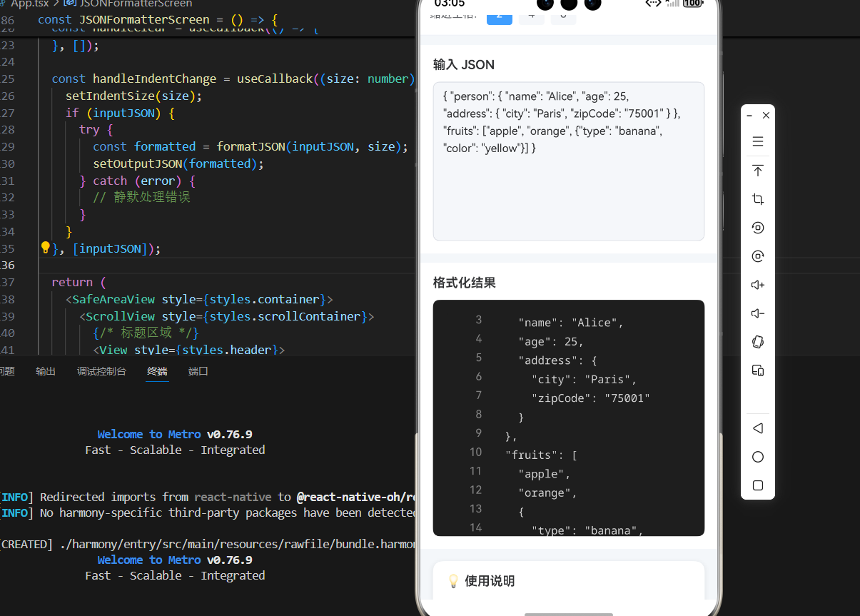Click the dark formatted JSON output area

coord(569,418)
